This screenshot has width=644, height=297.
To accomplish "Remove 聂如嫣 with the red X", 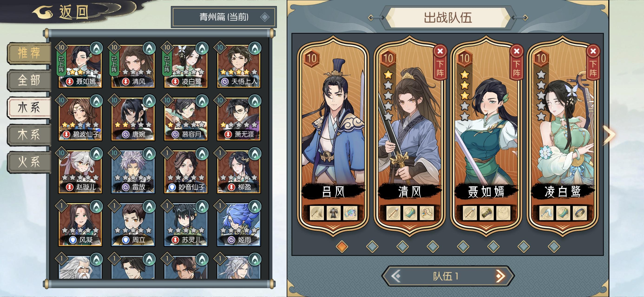I will [x=516, y=51].
